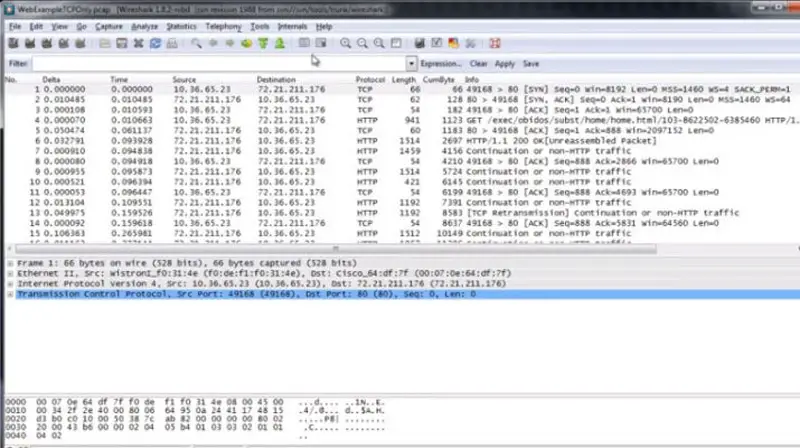The width and height of the screenshot is (800, 448).
Task: Go forward in packet history icon
Action: pyautogui.click(x=230, y=43)
